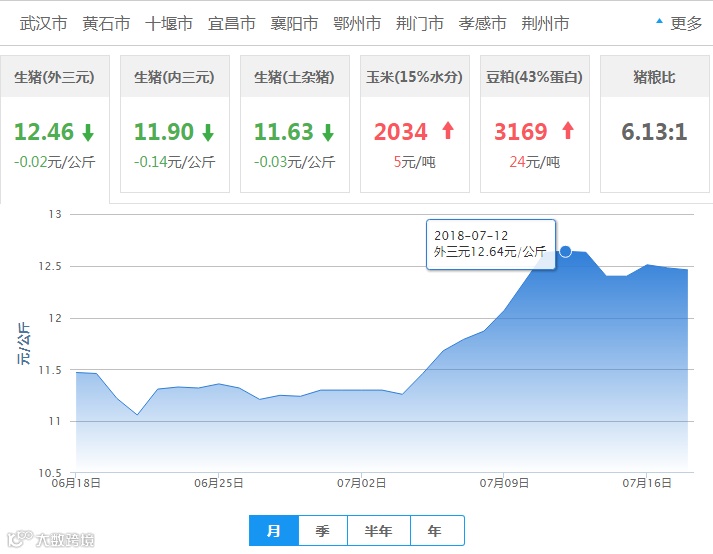Image resolution: width=713 pixels, height=554 pixels.
Task: Click the 2034 corn price value
Action: tap(401, 132)
